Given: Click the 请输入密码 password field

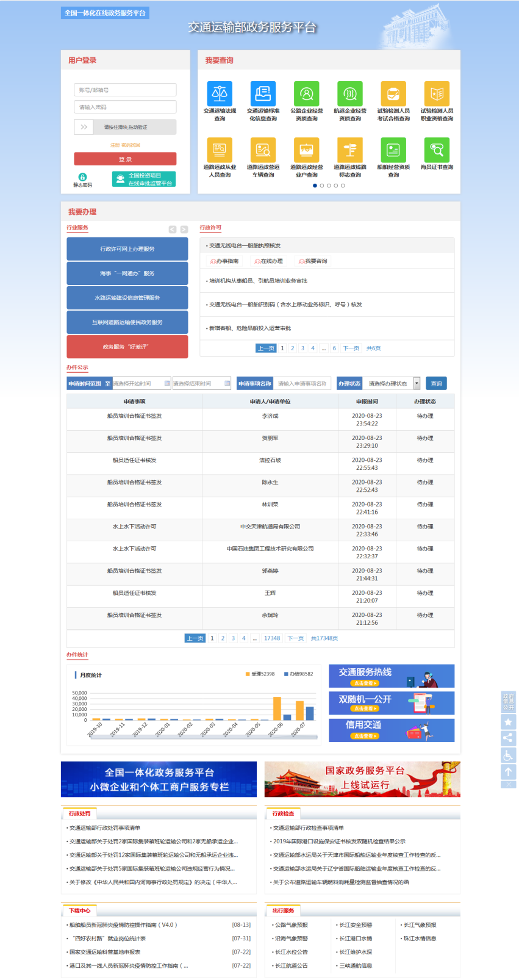Looking at the screenshot, I should (125, 107).
